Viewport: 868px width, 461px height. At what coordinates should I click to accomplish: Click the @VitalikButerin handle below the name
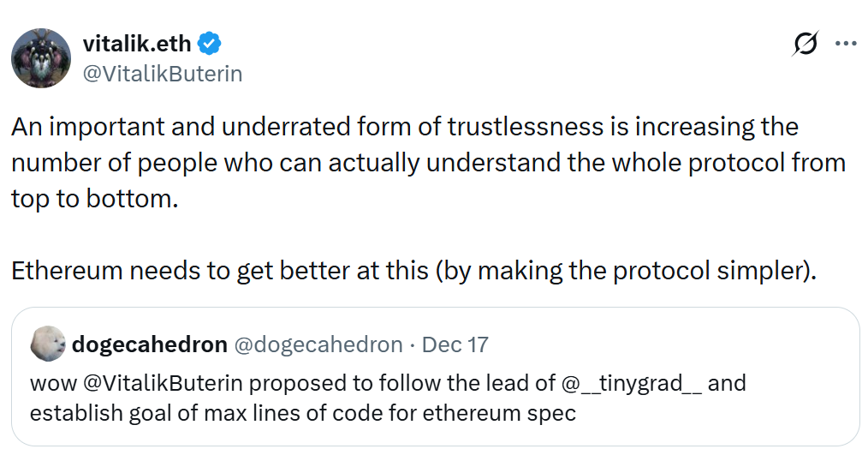point(163,74)
